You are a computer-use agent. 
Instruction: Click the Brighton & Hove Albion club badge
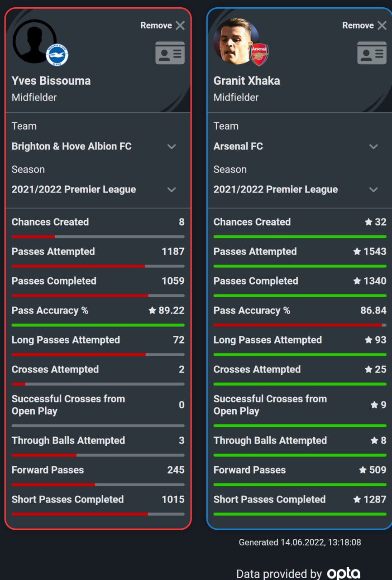(57, 54)
